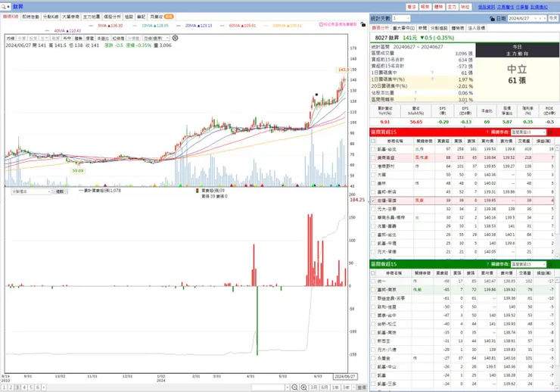Uncheck the checked box in the highlighted seventh buy row

pos(373,201)
